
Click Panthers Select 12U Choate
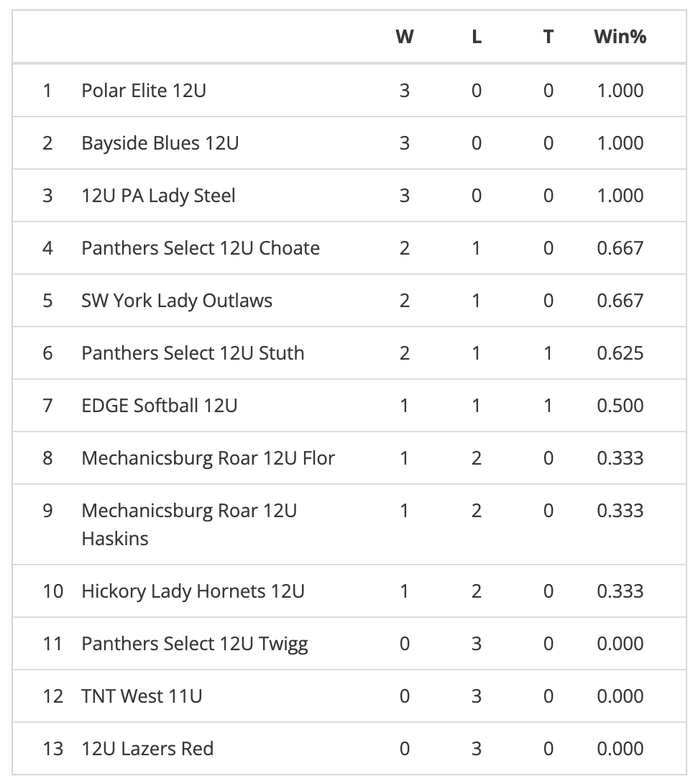201,248
